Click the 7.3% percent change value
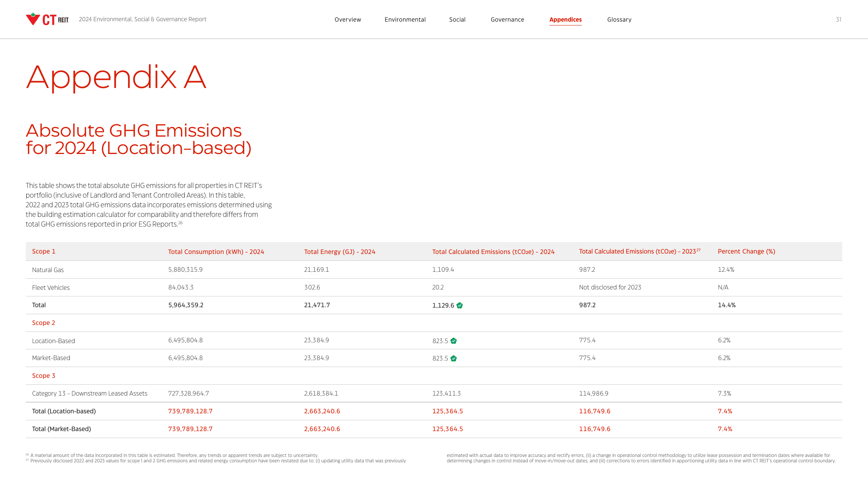Image resolution: width=868 pixels, height=489 pixels. click(x=724, y=393)
